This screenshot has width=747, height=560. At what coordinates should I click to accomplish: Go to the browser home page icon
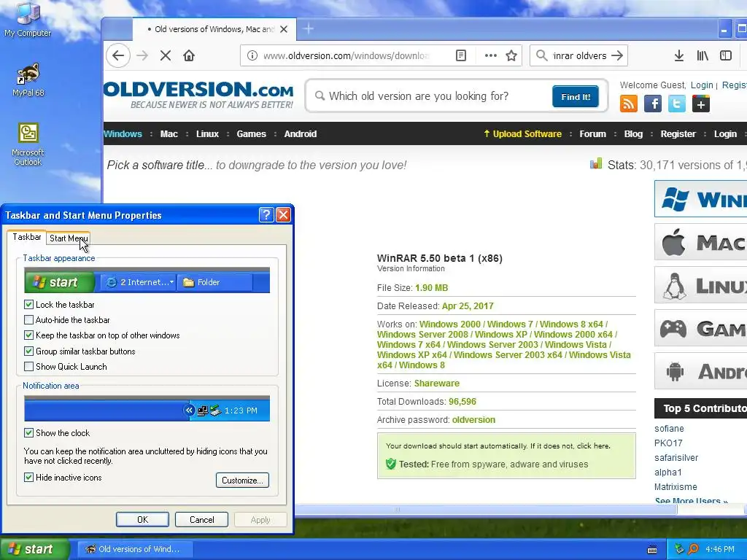[189, 55]
